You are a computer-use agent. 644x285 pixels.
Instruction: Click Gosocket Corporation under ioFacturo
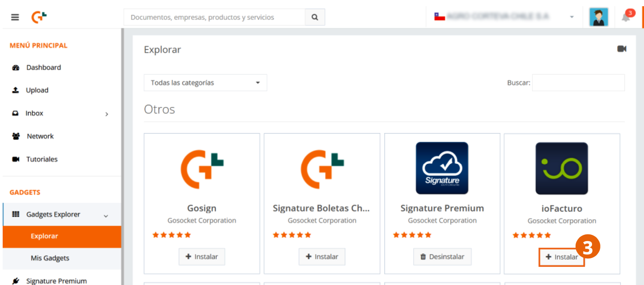pyautogui.click(x=562, y=221)
